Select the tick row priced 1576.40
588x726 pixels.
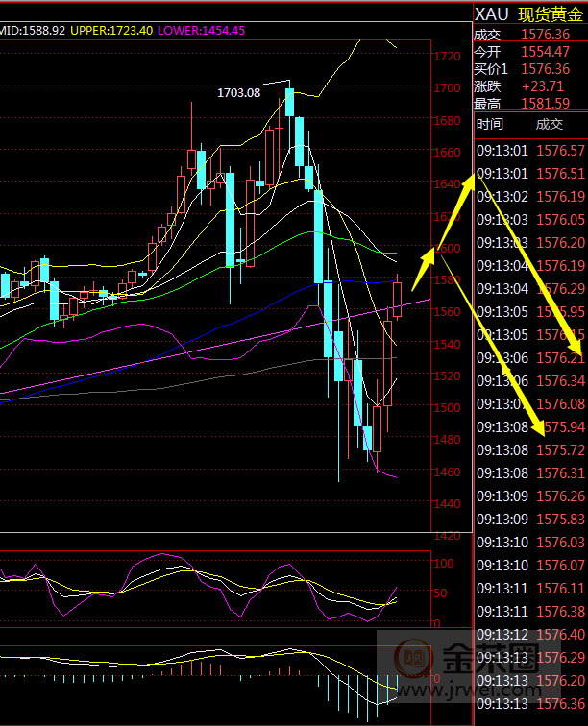pyautogui.click(x=530, y=635)
